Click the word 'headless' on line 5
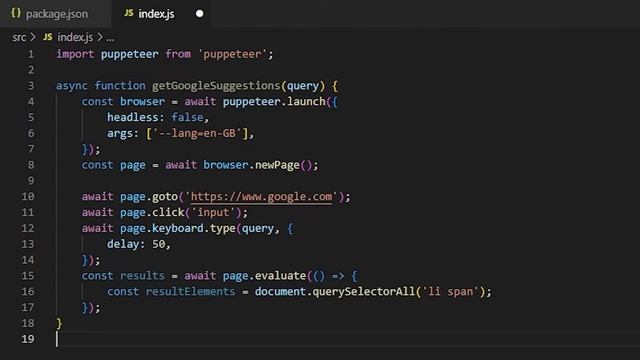 pos(133,118)
